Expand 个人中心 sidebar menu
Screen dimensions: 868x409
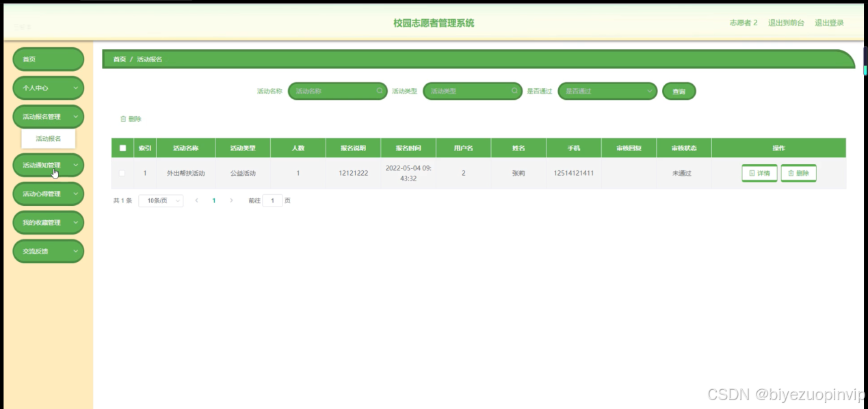48,88
